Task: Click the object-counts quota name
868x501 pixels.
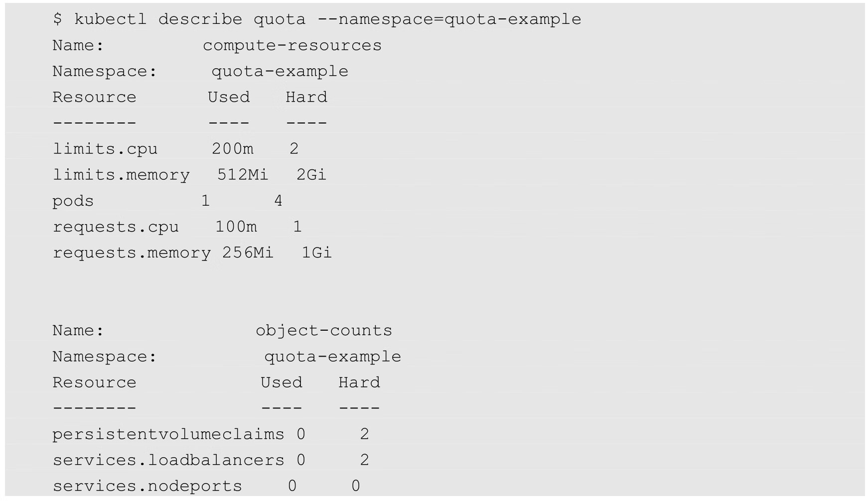Action: 324,331
